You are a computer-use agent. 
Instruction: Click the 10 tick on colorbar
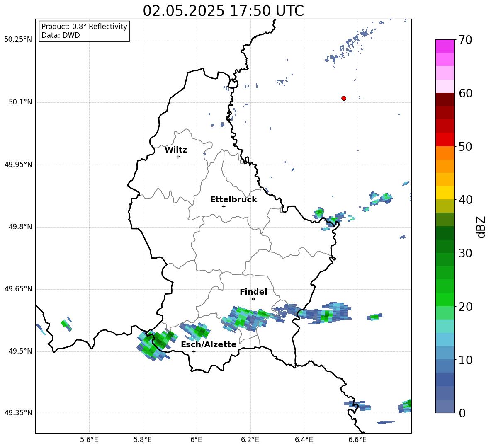(x=465, y=360)
